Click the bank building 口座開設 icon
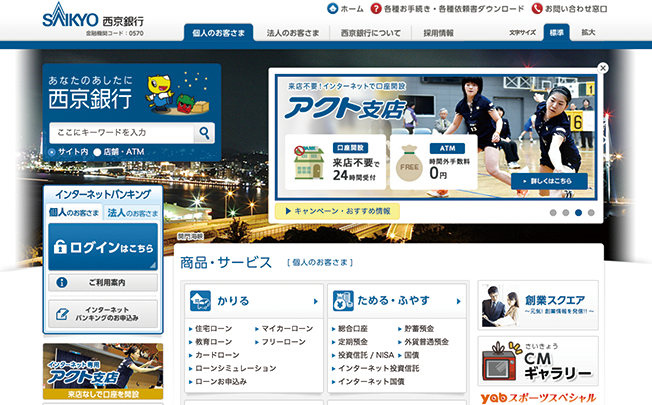This screenshot has width=652, height=405. (x=309, y=163)
